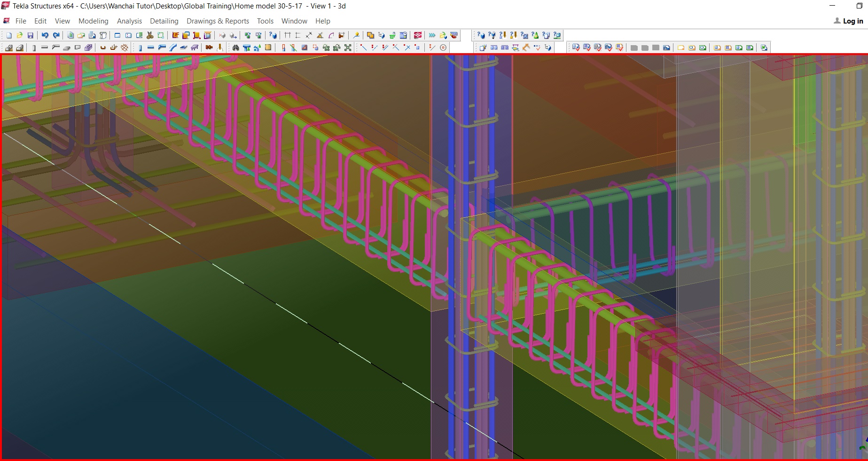Select the Create concrete beam tool
The image size is (868, 461).
click(x=45, y=48)
